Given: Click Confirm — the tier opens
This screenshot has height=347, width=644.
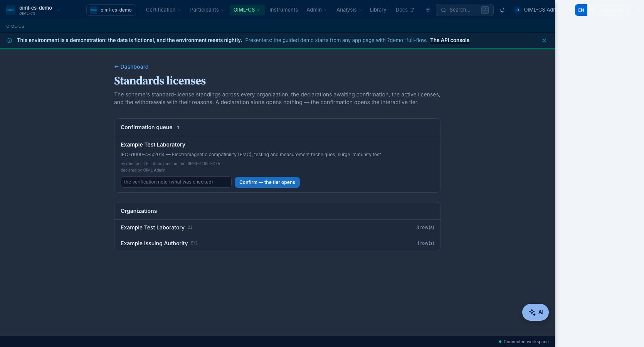Looking at the screenshot, I should (267, 182).
